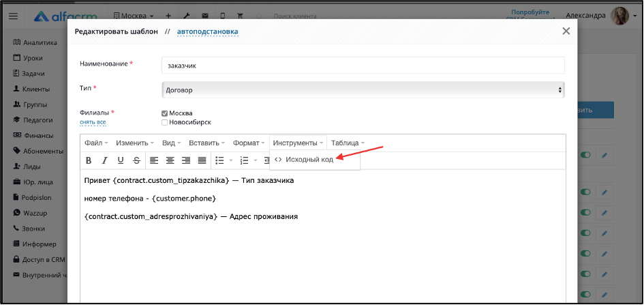Open Клиенты in the sidebar
This screenshot has width=644, height=305.
point(31,89)
